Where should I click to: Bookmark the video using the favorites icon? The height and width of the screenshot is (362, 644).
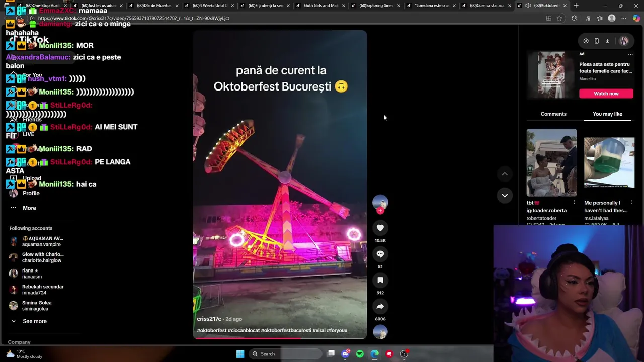click(380, 280)
